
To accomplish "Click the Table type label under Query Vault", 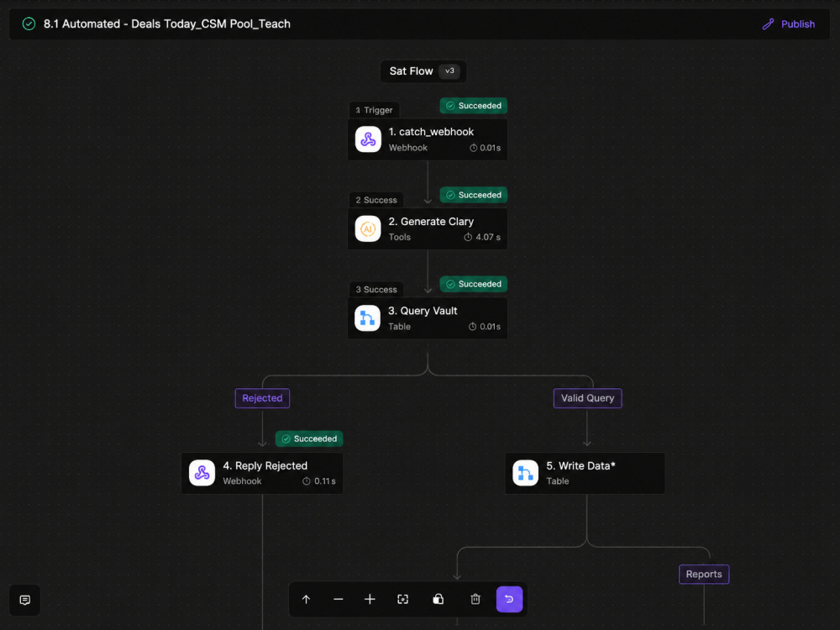I will click(x=400, y=326).
